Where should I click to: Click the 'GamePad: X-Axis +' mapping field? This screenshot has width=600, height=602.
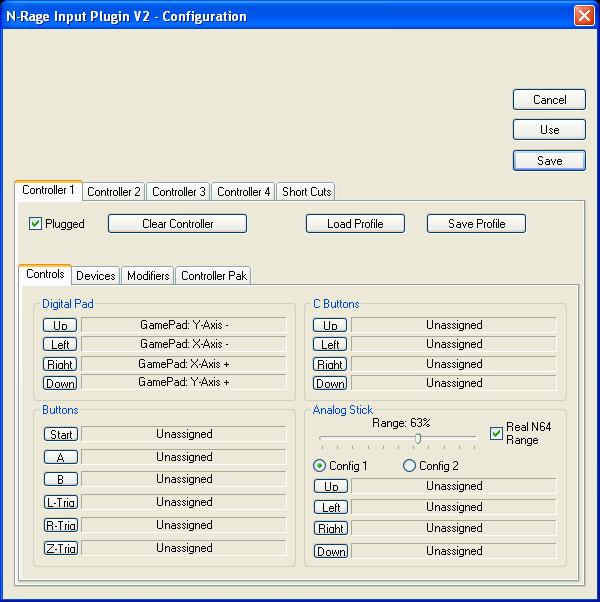click(x=184, y=364)
